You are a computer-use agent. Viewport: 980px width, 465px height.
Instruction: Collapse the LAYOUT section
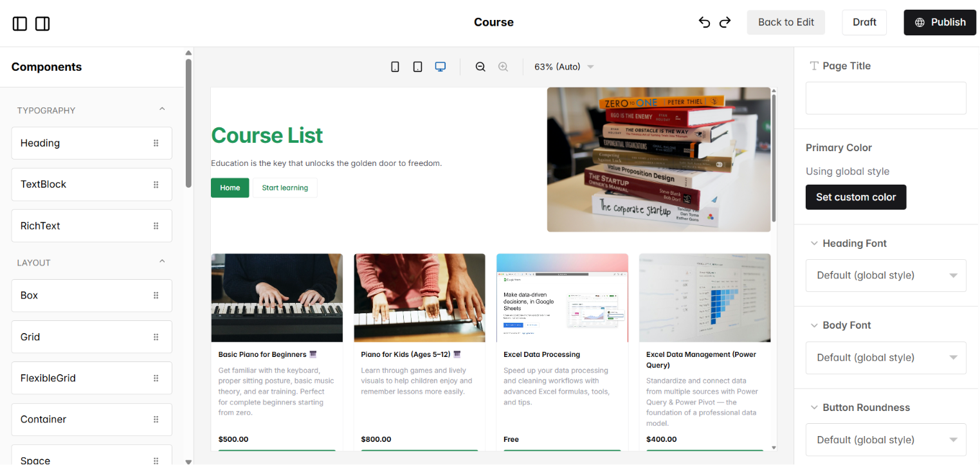(x=162, y=261)
